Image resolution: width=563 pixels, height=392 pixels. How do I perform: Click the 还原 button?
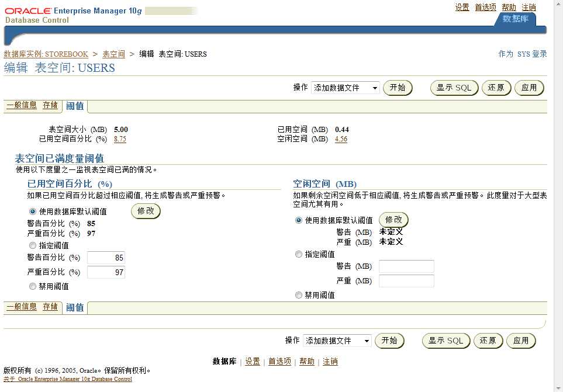[x=496, y=88]
